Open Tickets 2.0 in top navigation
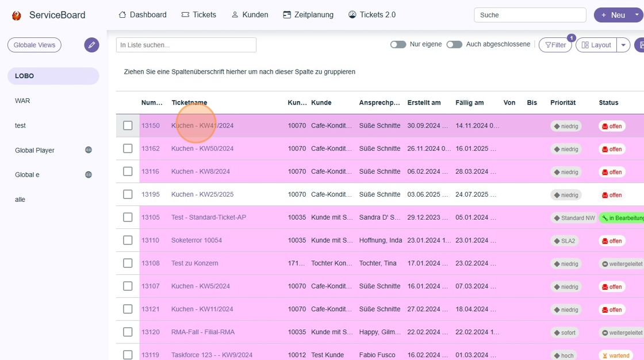 tap(372, 15)
